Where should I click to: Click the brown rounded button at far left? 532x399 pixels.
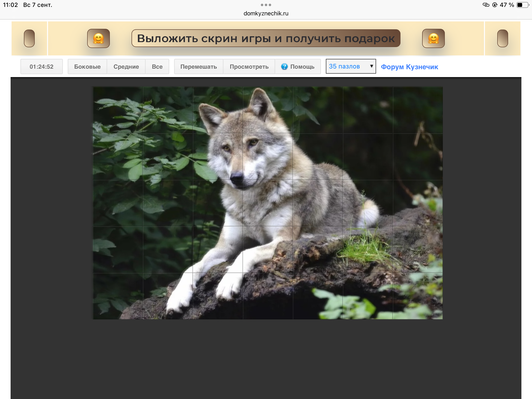pos(29,38)
